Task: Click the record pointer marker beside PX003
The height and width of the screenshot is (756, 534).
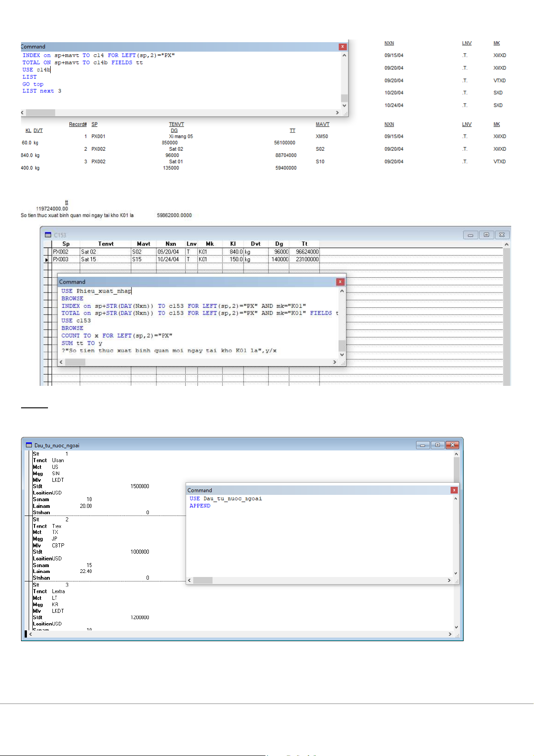Action: [47, 260]
